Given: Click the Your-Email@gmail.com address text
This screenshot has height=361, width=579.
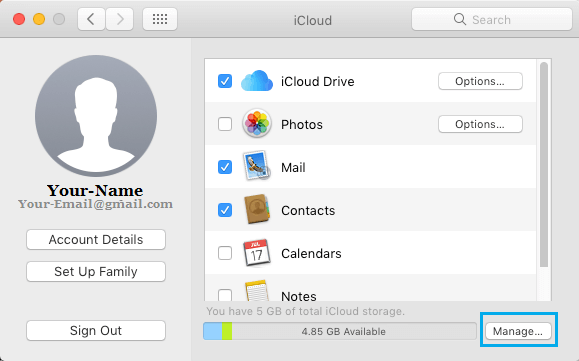Looking at the screenshot, I should tap(95, 204).
